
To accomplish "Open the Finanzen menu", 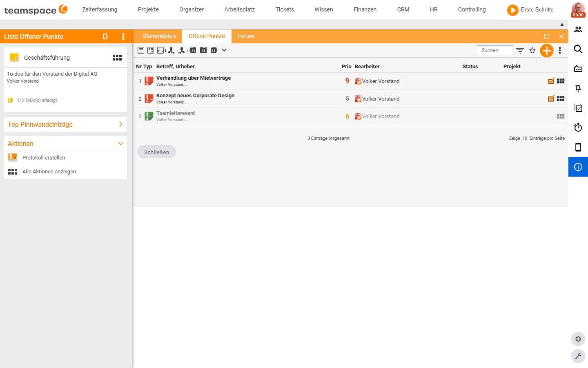I will (x=365, y=9).
